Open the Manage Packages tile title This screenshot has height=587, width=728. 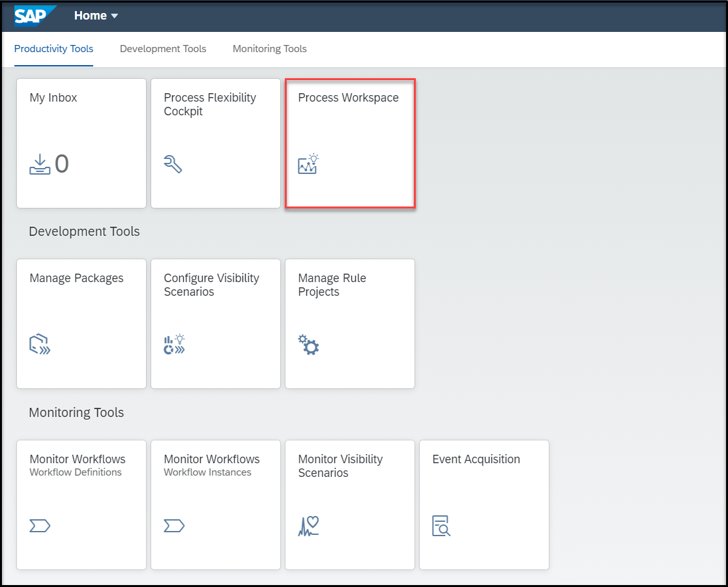(x=77, y=278)
